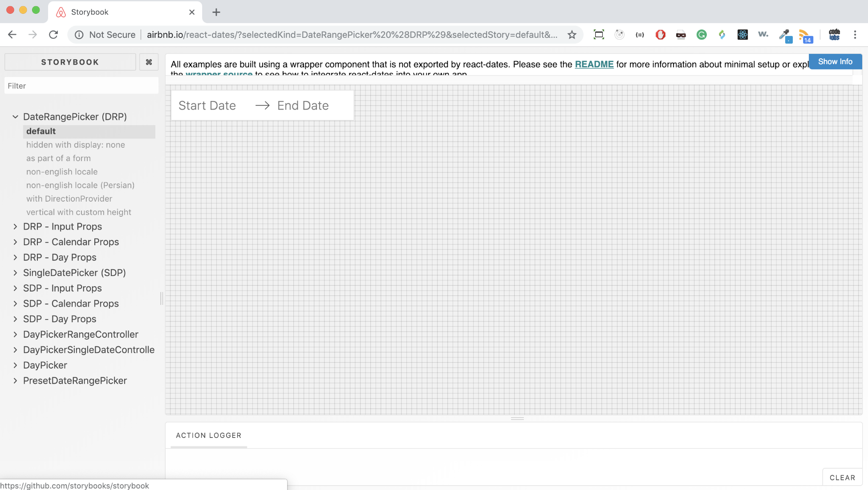Click the eyedropper color picker extension

click(784, 35)
